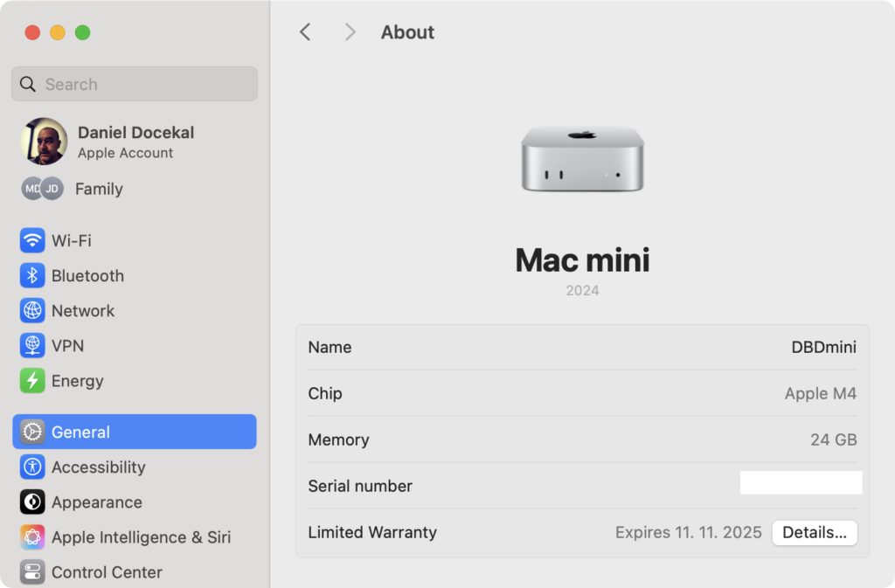Click the Expires 11. 11. 2025 text
Screen dimensions: 895x588
(x=689, y=533)
